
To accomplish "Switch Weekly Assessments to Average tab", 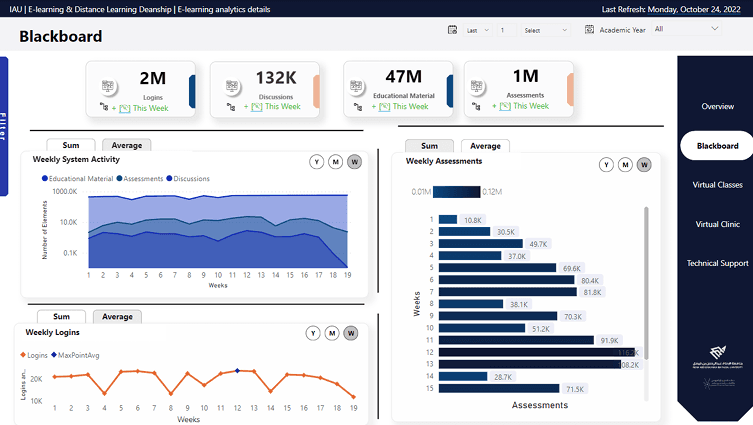I will 486,146.
